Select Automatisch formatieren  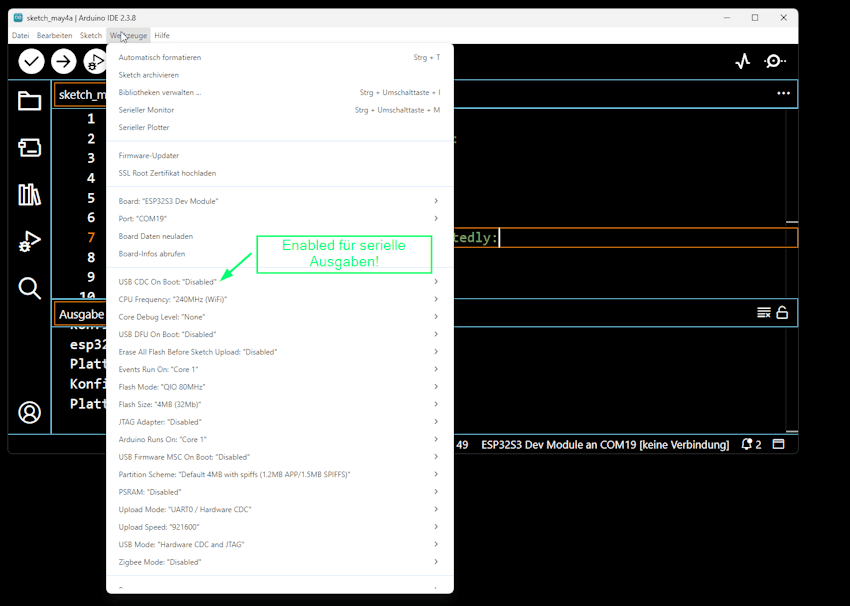tap(280, 57)
